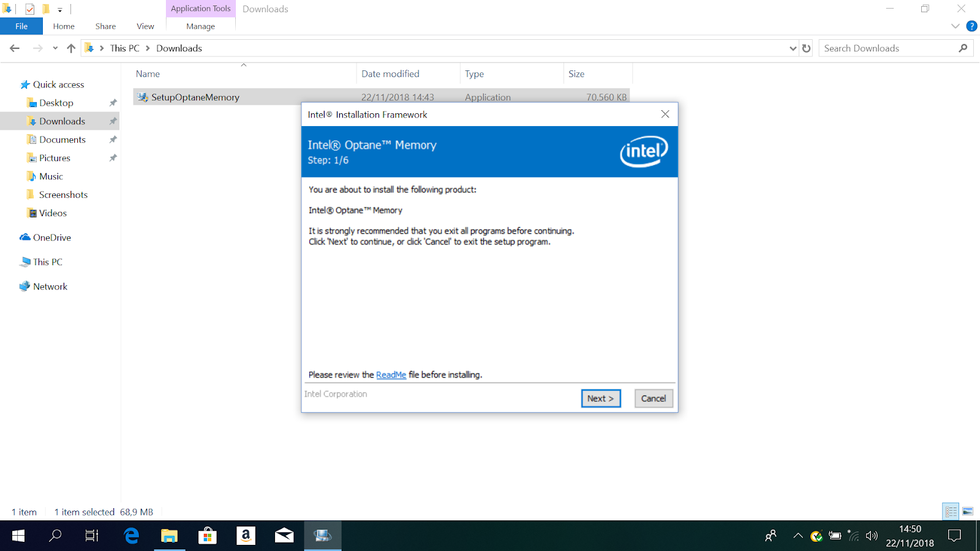Launch Microsoft Edge from taskbar
The image size is (980, 551).
[x=131, y=536]
